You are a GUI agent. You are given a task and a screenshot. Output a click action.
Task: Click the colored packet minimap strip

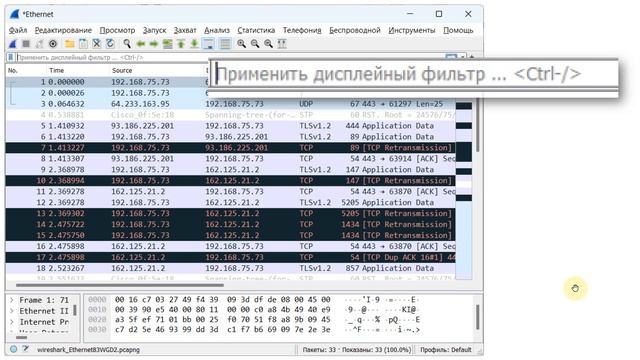[x=464, y=190]
